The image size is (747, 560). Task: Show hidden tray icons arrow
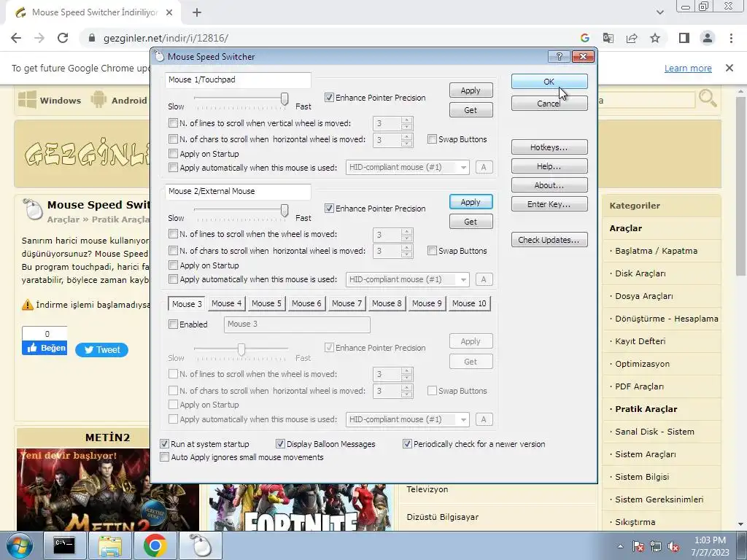[x=620, y=546]
